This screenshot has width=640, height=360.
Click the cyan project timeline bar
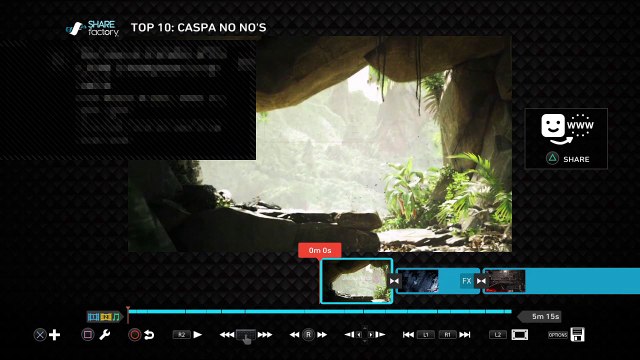click(x=320, y=311)
